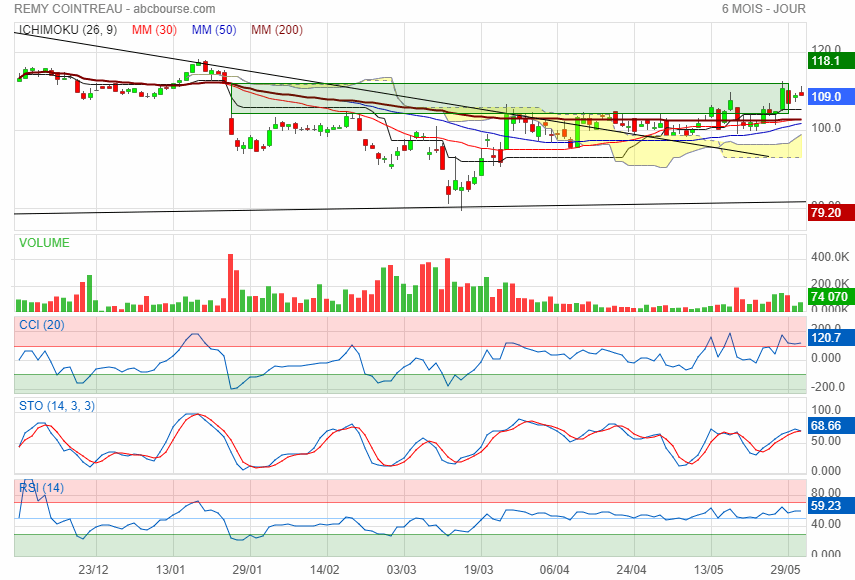Click the REMY COINTREAU - abcbourse.com title
Screen dimensions: 855x580
(115, 9)
